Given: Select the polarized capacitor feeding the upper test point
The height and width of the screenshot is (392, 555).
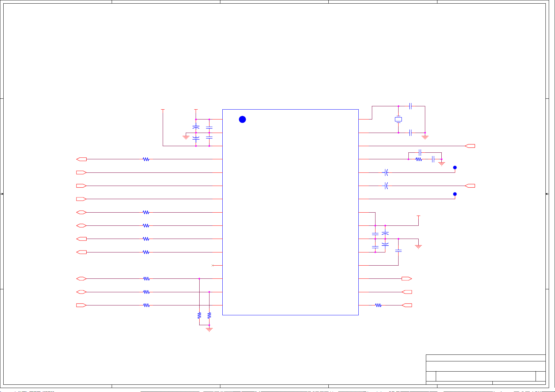Looking at the screenshot, I should tap(386, 172).
